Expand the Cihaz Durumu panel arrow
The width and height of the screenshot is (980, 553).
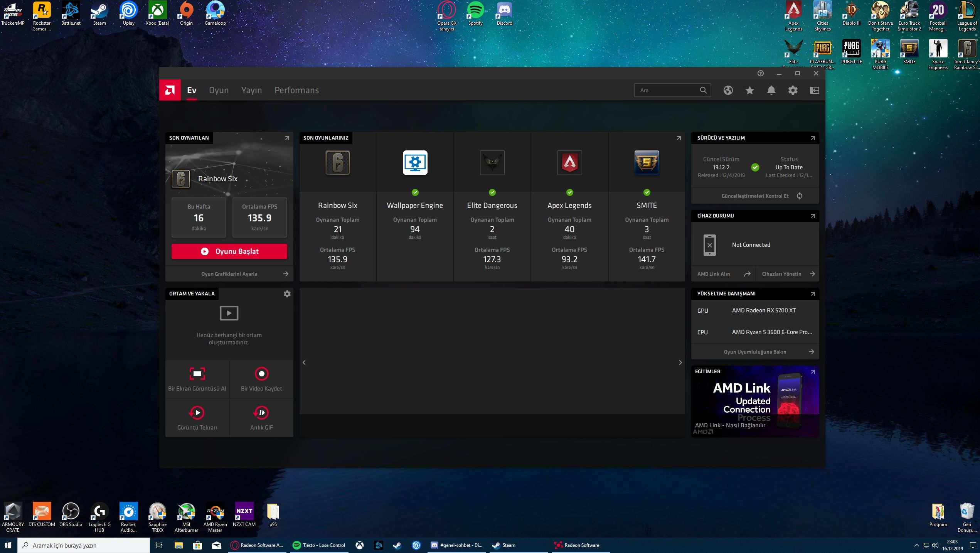(813, 216)
